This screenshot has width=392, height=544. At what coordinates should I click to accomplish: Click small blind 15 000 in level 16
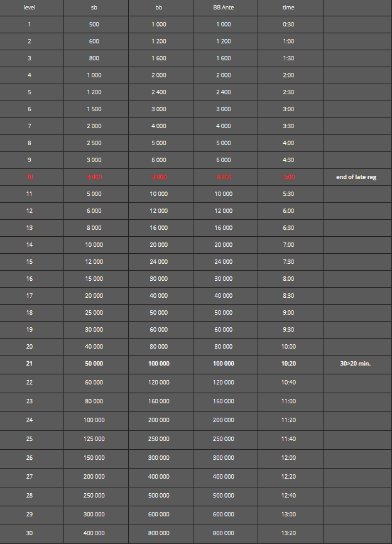94,278
